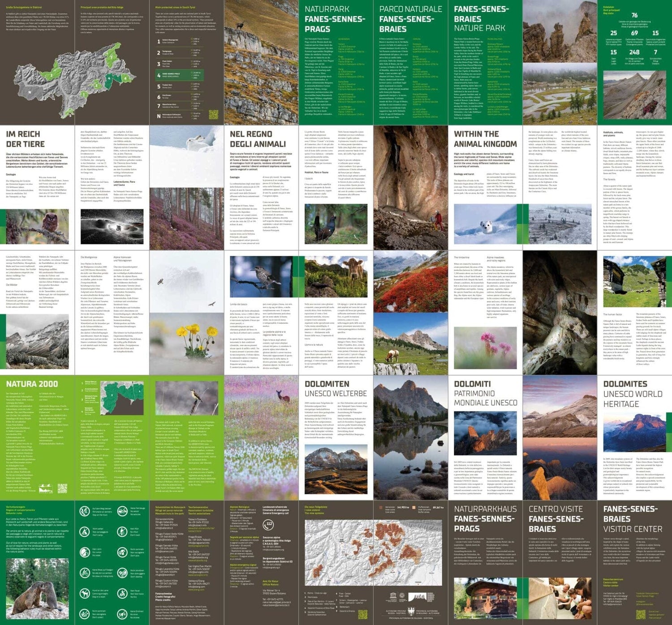Click the Kernzonen core zone color swatch

tap(381, 508)
